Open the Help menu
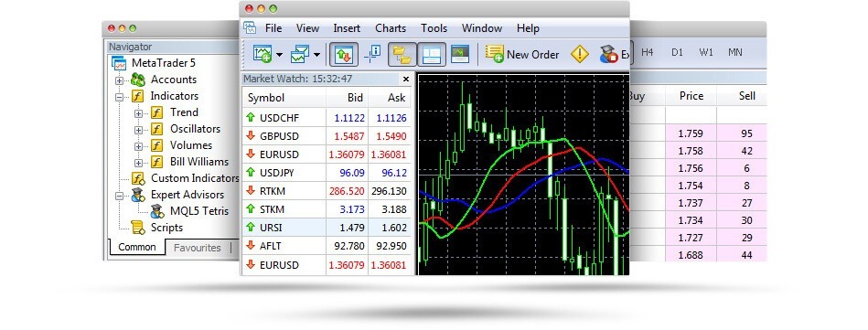Image resolution: width=868 pixels, height=330 pixels. (x=528, y=28)
